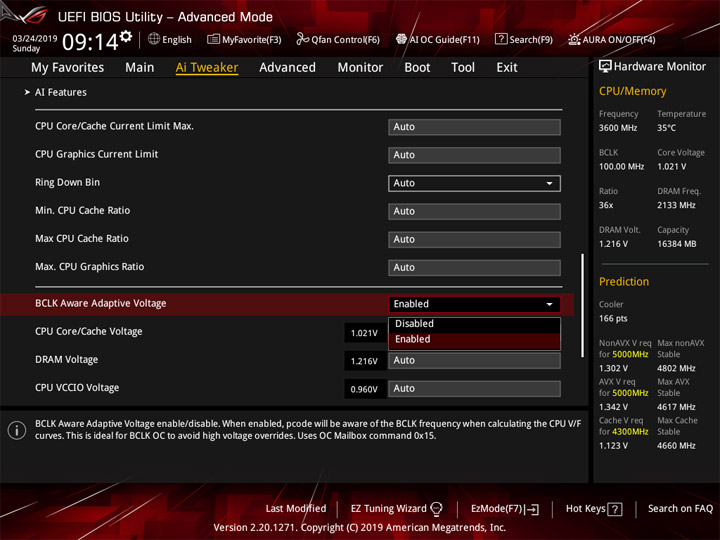This screenshot has width=720, height=540.
Task: Click CPU Graphics Current Limit field
Action: point(474,155)
